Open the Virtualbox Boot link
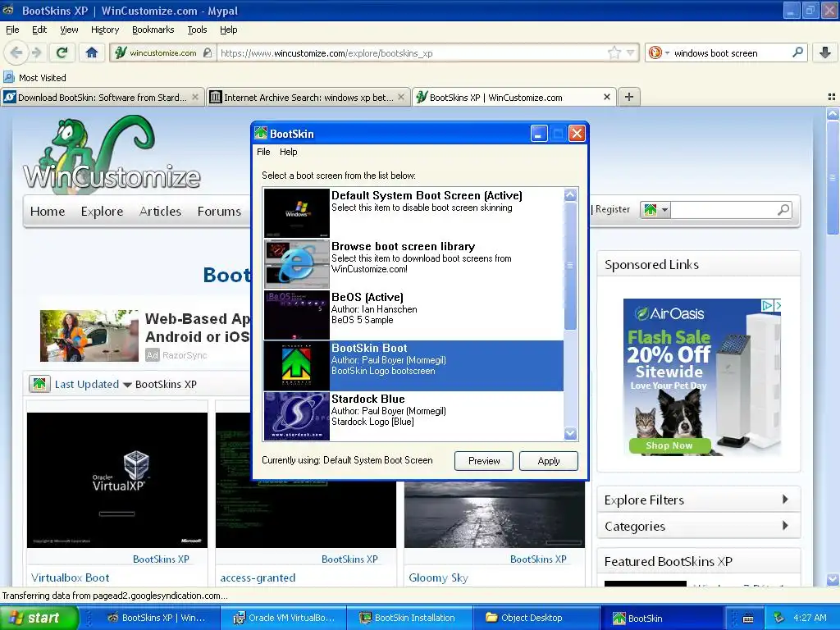 point(71,577)
